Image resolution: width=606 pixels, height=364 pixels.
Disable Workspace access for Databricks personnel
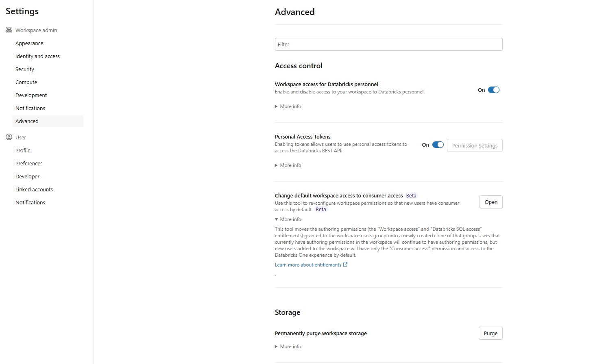point(494,89)
